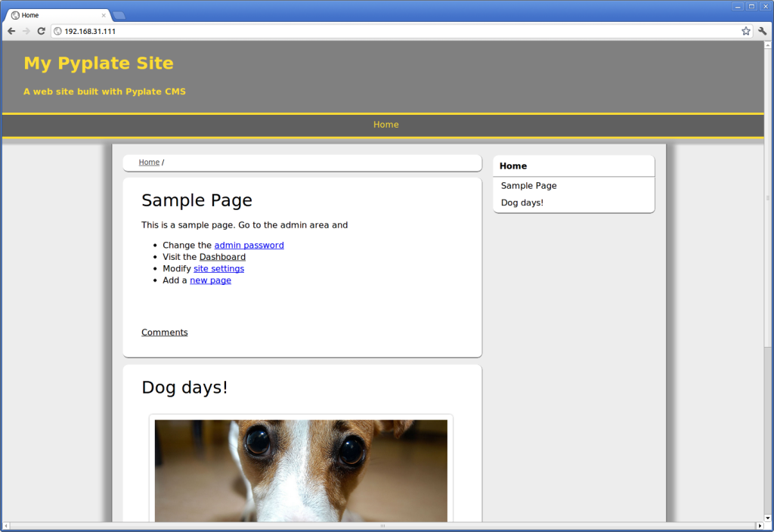Click the Sample Page article heading

coord(197,200)
